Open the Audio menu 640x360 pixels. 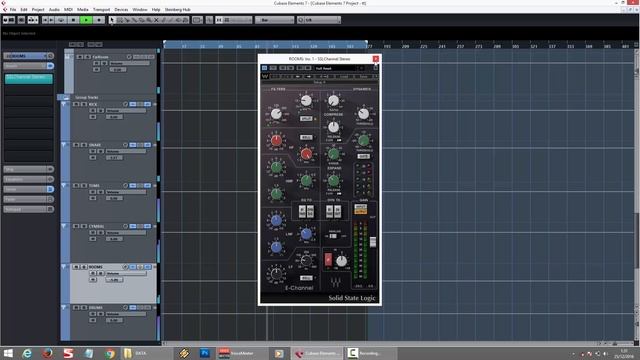point(54,9)
